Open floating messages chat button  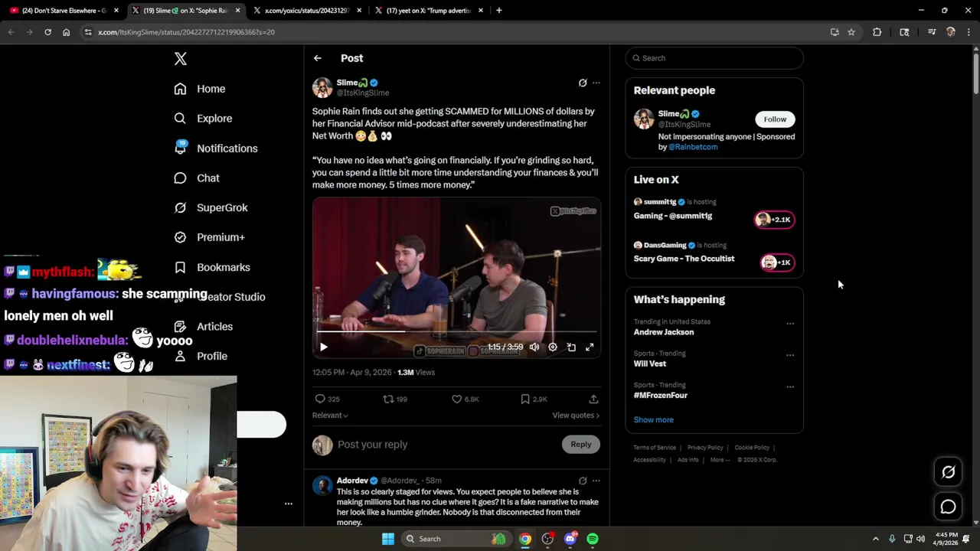[949, 507]
